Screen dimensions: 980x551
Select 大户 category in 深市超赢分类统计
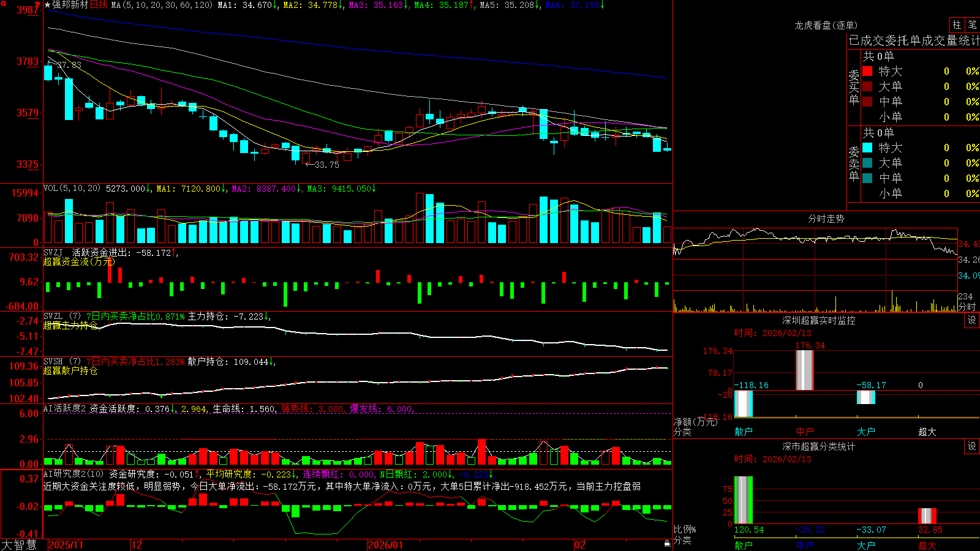[866, 545]
